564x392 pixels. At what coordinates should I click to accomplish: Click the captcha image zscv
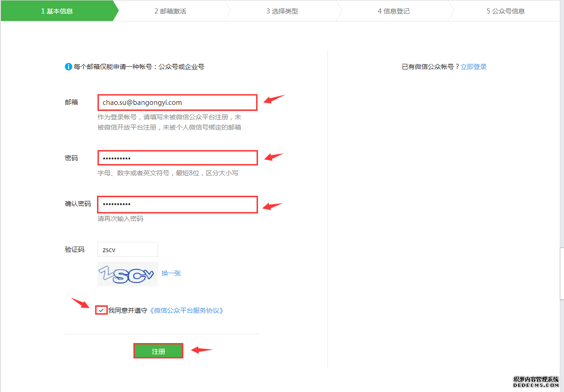click(x=128, y=274)
